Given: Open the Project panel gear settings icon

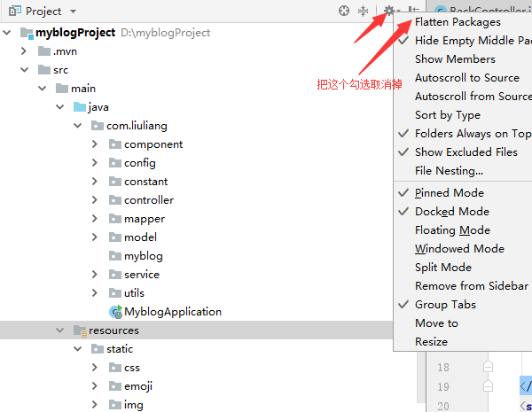Looking at the screenshot, I should (389, 11).
